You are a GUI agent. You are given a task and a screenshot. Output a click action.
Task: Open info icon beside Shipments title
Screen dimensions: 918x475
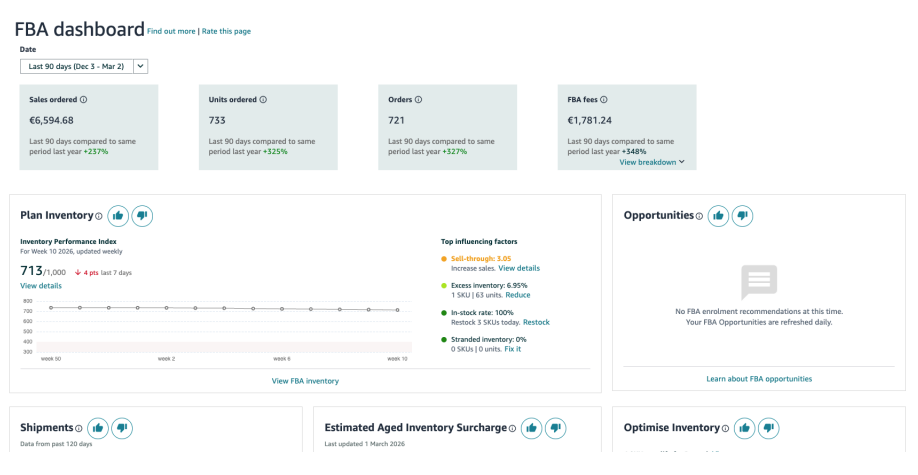point(78,429)
